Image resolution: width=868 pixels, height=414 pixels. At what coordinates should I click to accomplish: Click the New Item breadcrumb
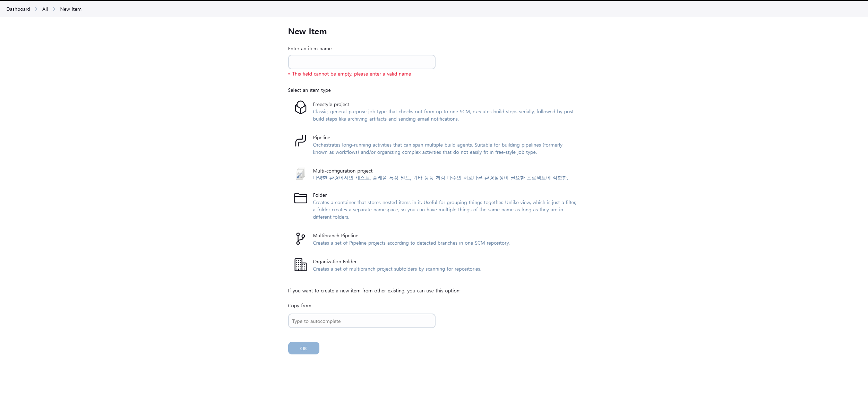71,9
